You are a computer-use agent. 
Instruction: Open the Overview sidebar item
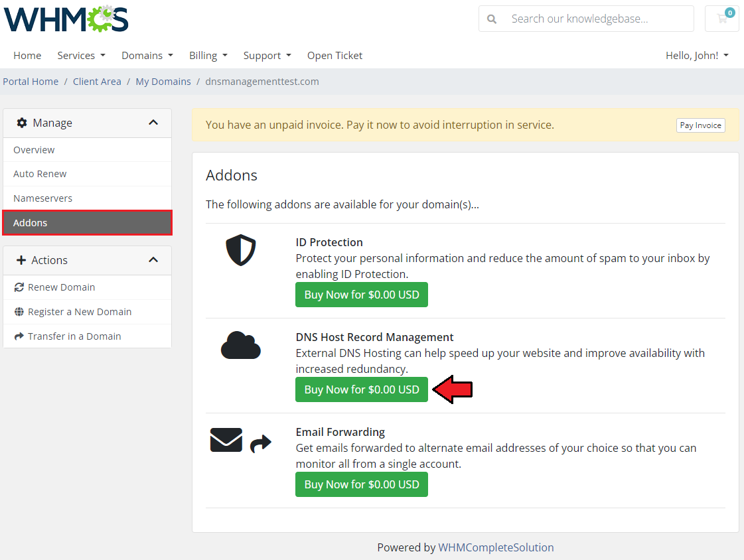[x=88, y=150]
